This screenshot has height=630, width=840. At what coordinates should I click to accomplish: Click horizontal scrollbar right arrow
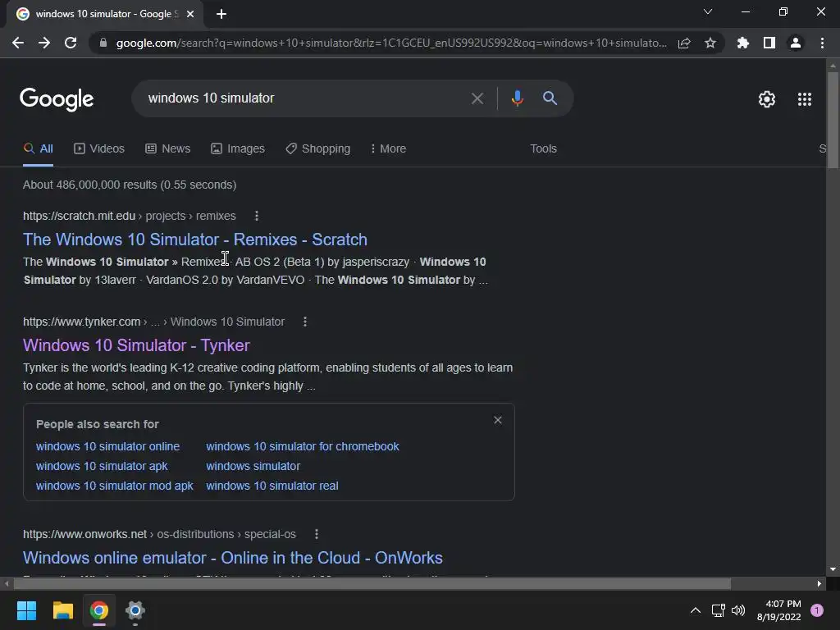point(819,583)
